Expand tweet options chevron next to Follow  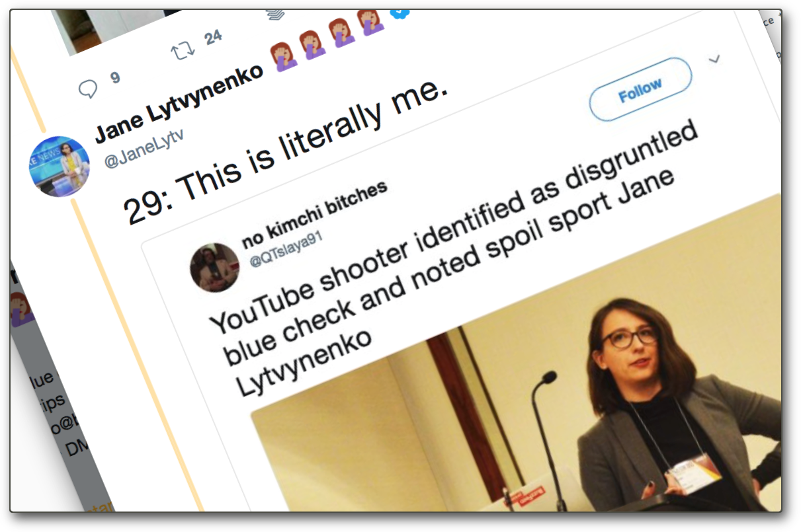click(714, 59)
